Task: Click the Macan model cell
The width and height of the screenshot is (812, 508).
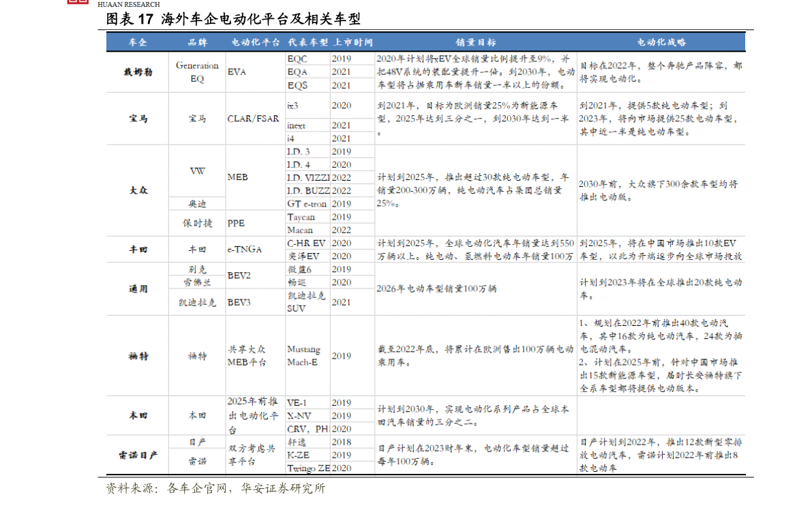Action: tap(300, 230)
